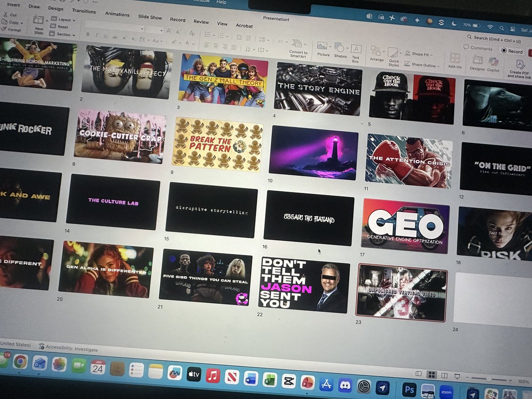
Task: Open the Transitions tab
Action: [84, 11]
